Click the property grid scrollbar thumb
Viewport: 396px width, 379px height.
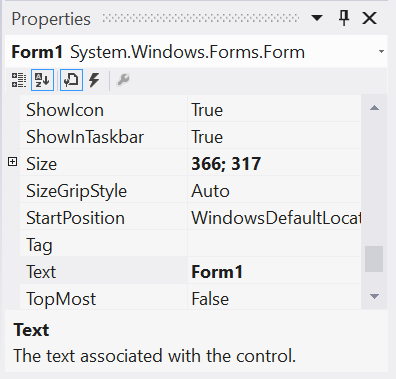coord(374,259)
